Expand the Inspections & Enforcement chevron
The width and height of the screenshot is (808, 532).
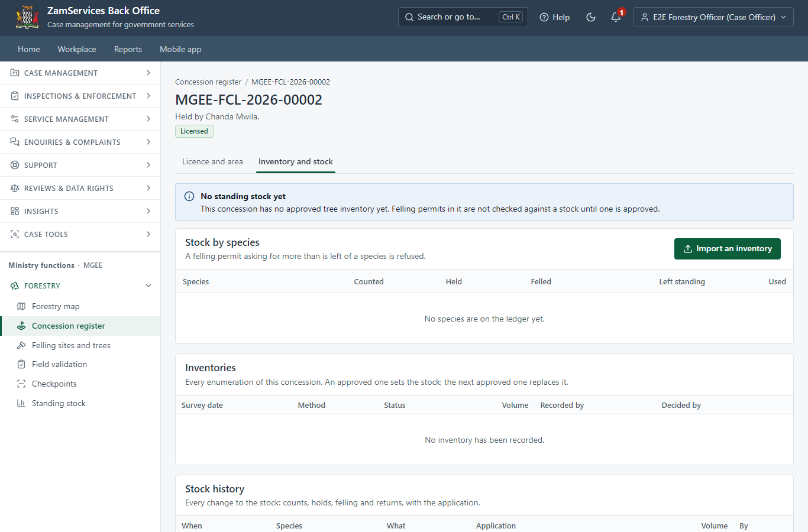pos(148,96)
